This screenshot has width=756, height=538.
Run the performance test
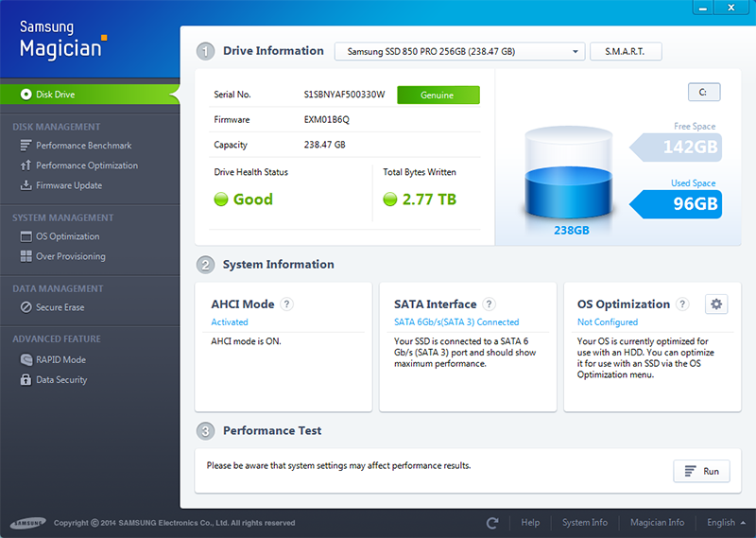(701, 471)
